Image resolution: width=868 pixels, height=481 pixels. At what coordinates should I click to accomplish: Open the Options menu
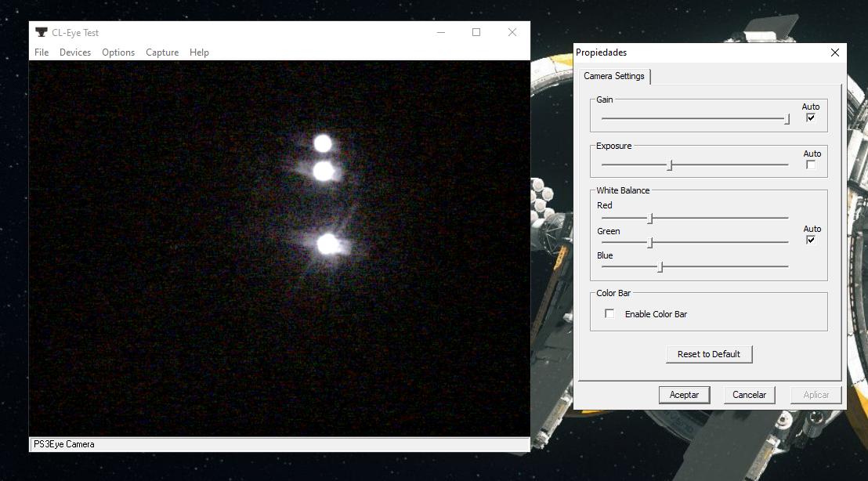point(118,52)
